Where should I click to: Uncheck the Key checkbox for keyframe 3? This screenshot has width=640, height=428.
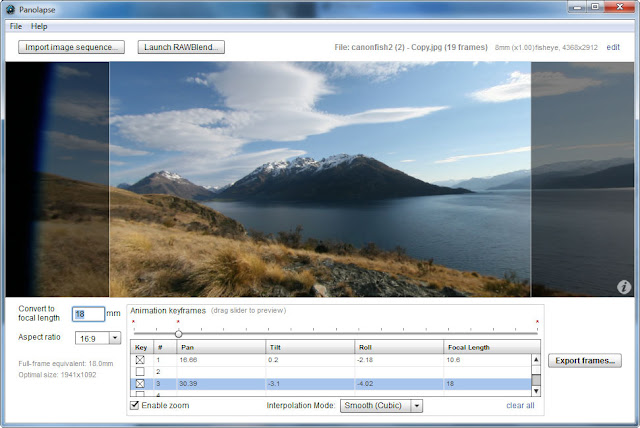click(x=140, y=384)
